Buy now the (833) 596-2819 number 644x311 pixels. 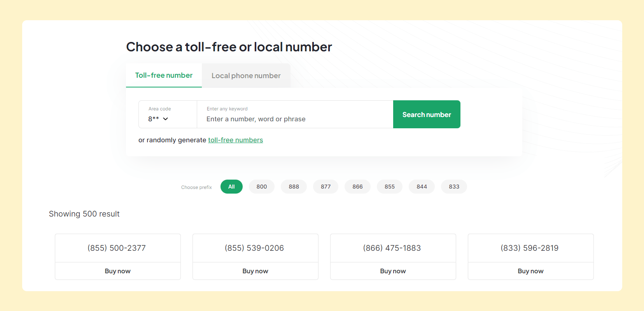click(531, 271)
